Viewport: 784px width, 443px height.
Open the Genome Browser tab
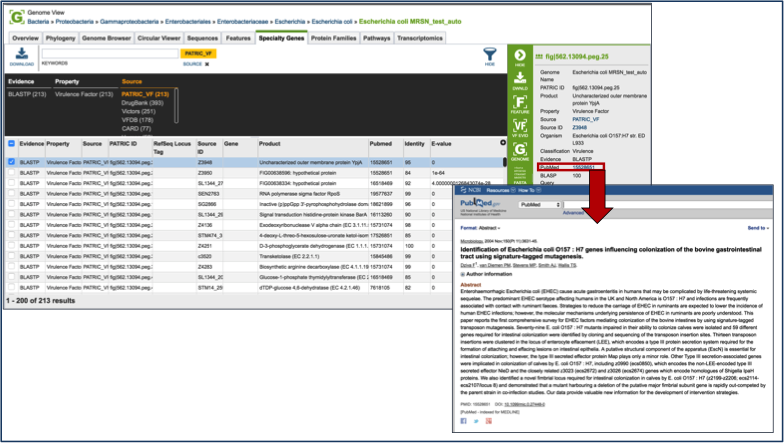[x=106, y=38]
